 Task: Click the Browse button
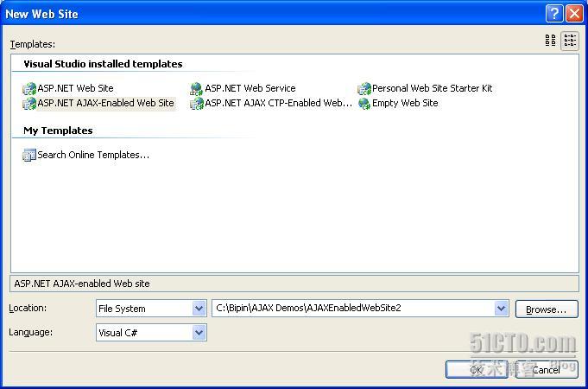tap(547, 309)
